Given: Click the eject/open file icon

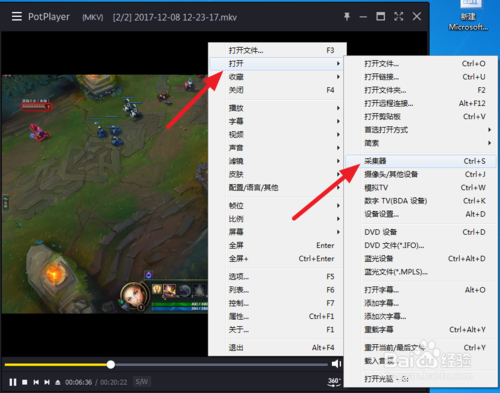Looking at the screenshot, I should (58, 382).
